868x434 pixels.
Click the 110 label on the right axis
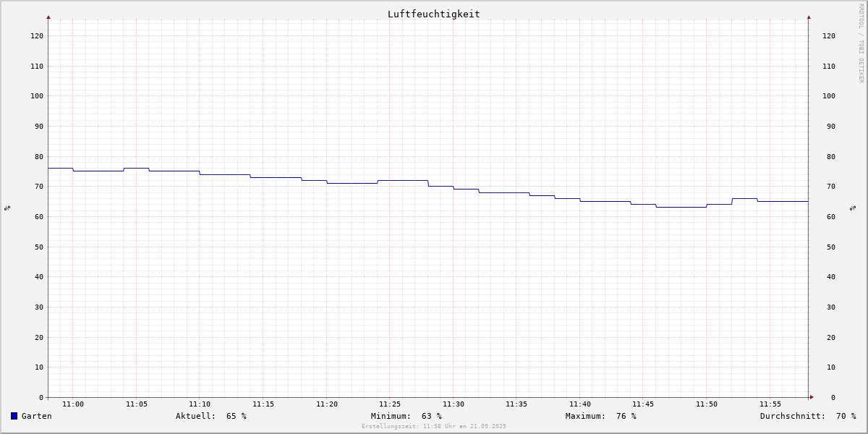(x=829, y=66)
